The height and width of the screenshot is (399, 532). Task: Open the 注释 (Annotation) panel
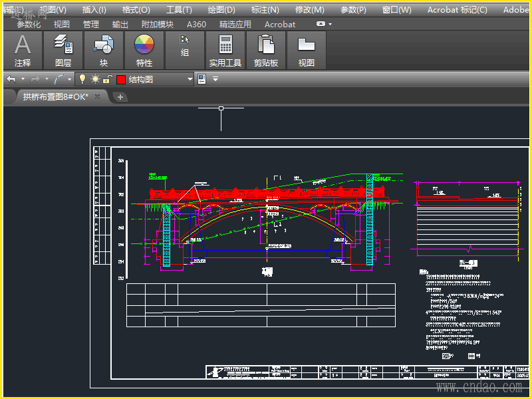pyautogui.click(x=23, y=51)
